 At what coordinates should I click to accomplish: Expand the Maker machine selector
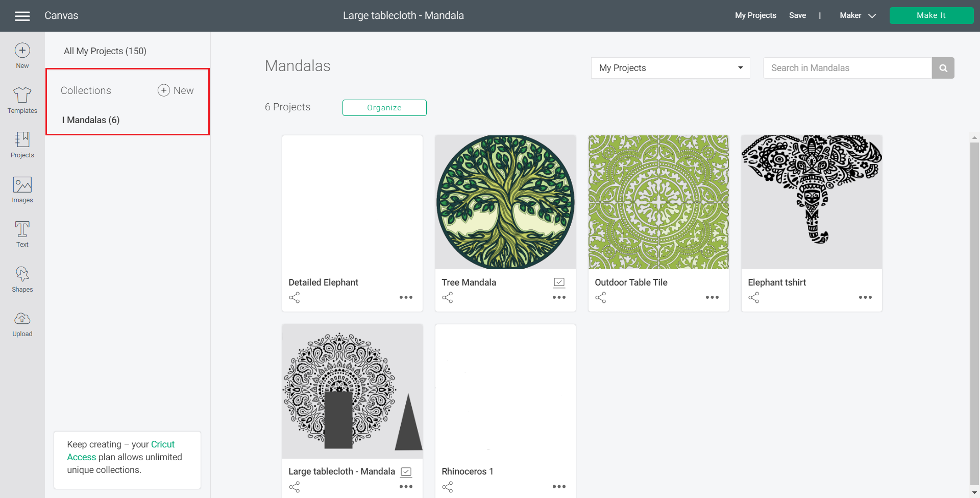point(856,15)
